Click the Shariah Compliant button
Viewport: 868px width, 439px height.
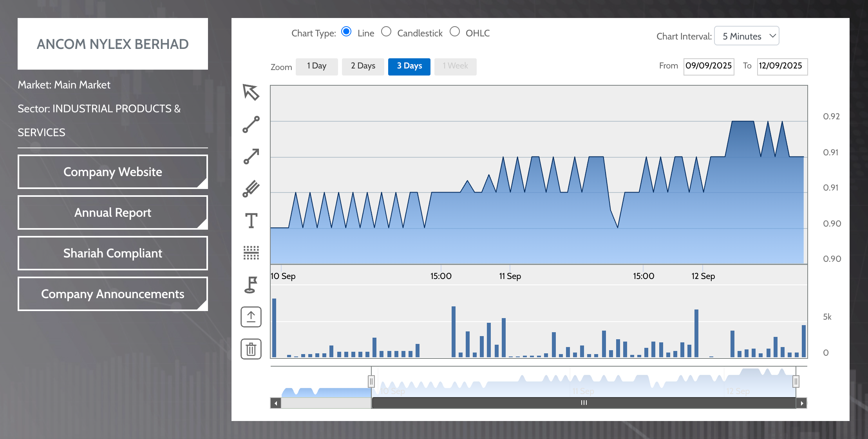pyautogui.click(x=113, y=253)
